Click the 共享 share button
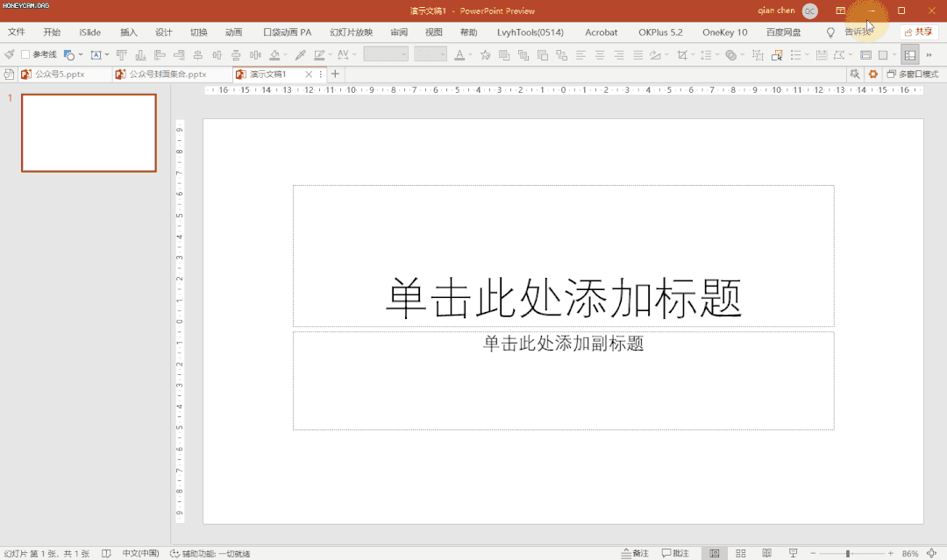Screen dimensions: 947x560 pos(918,32)
